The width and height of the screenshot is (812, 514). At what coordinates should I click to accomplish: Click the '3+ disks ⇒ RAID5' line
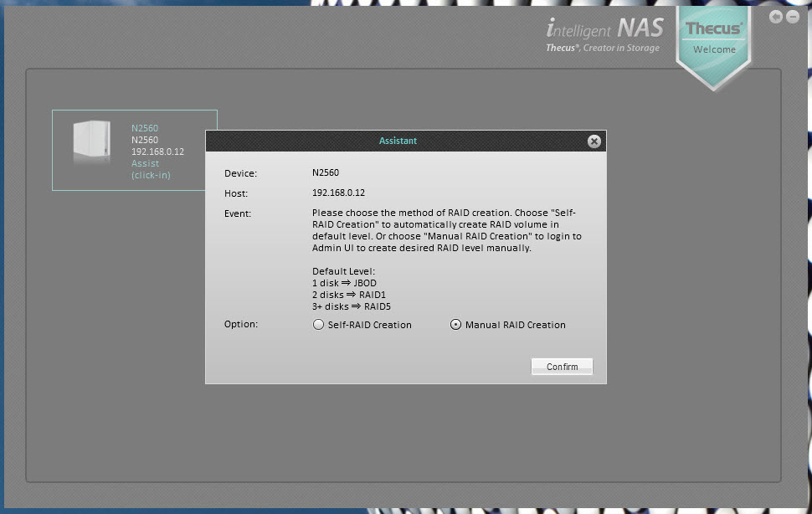pos(351,306)
